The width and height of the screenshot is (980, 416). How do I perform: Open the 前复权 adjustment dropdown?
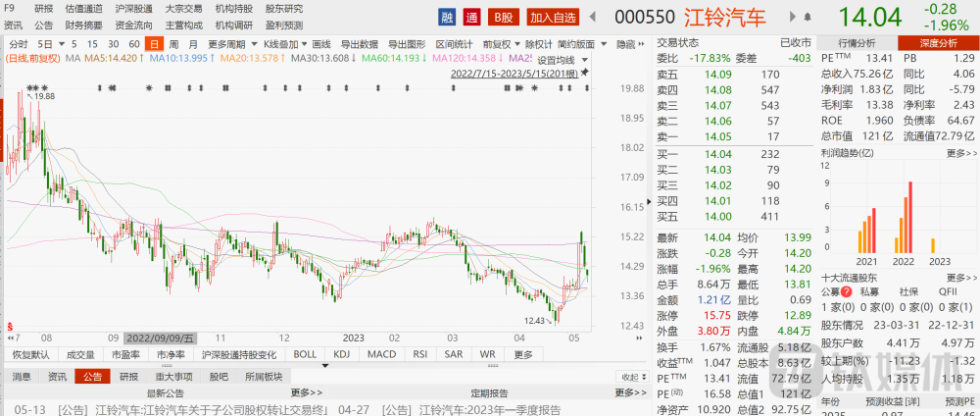click(x=501, y=44)
